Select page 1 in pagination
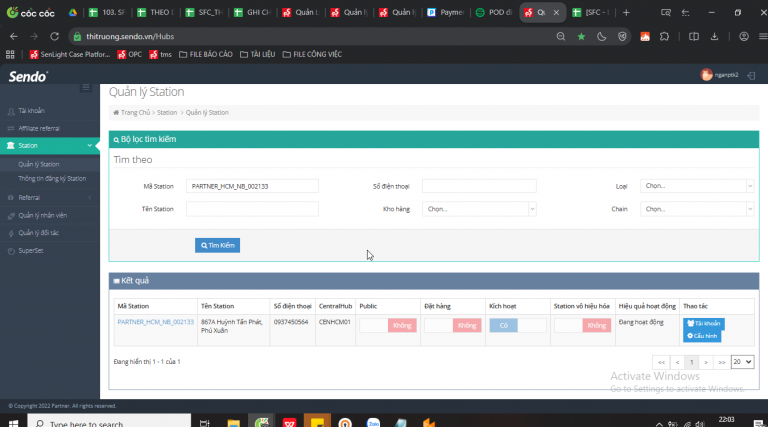This screenshot has height=427, width=768. (x=692, y=362)
